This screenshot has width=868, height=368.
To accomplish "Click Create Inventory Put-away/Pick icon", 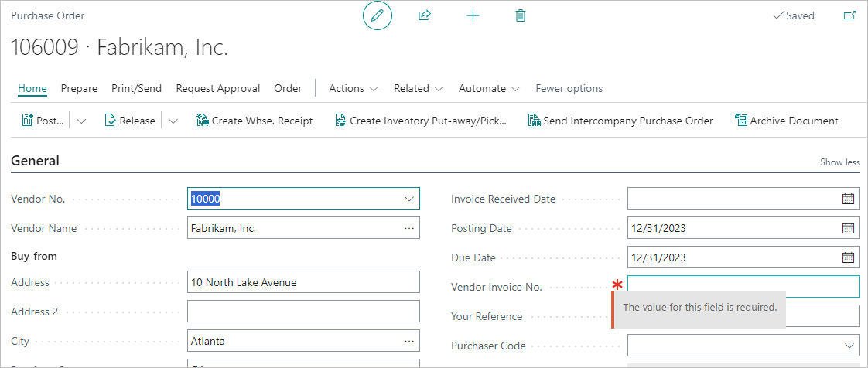I will coord(340,120).
